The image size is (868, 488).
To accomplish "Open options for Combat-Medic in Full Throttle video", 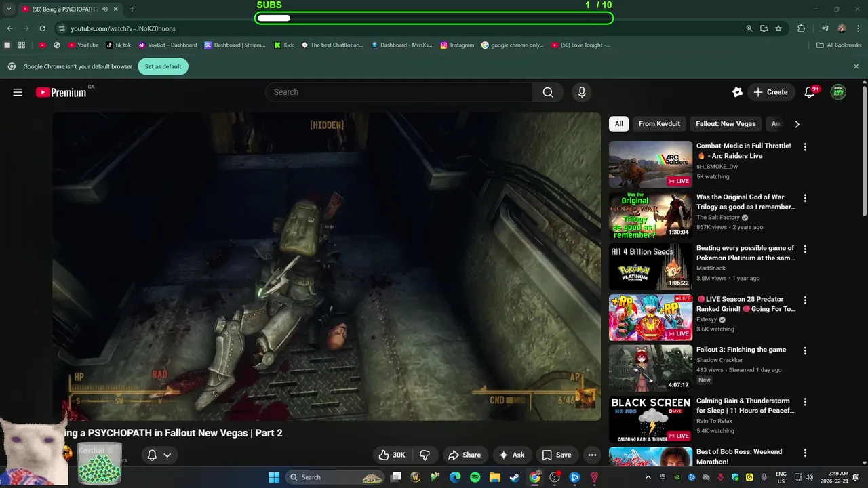I will click(805, 147).
